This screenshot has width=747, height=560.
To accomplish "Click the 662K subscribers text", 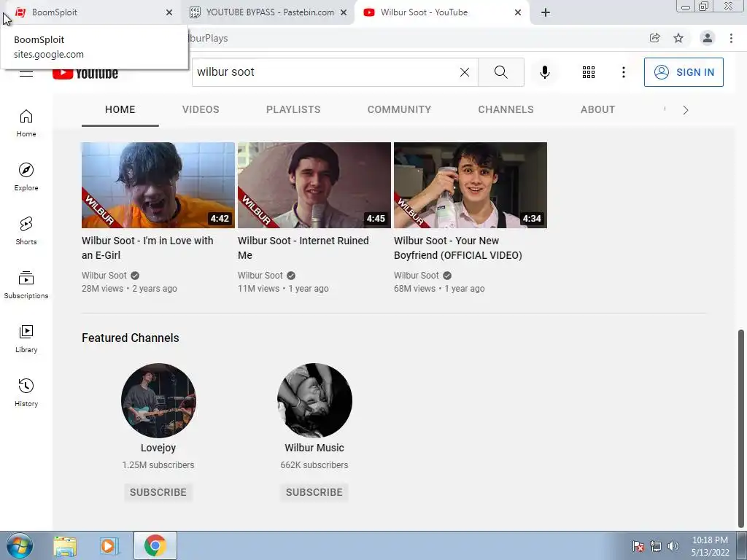I will [x=314, y=464].
